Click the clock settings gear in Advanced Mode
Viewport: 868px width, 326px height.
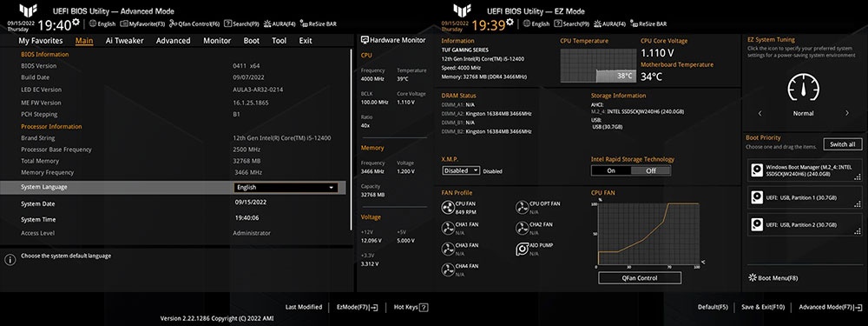(x=76, y=23)
